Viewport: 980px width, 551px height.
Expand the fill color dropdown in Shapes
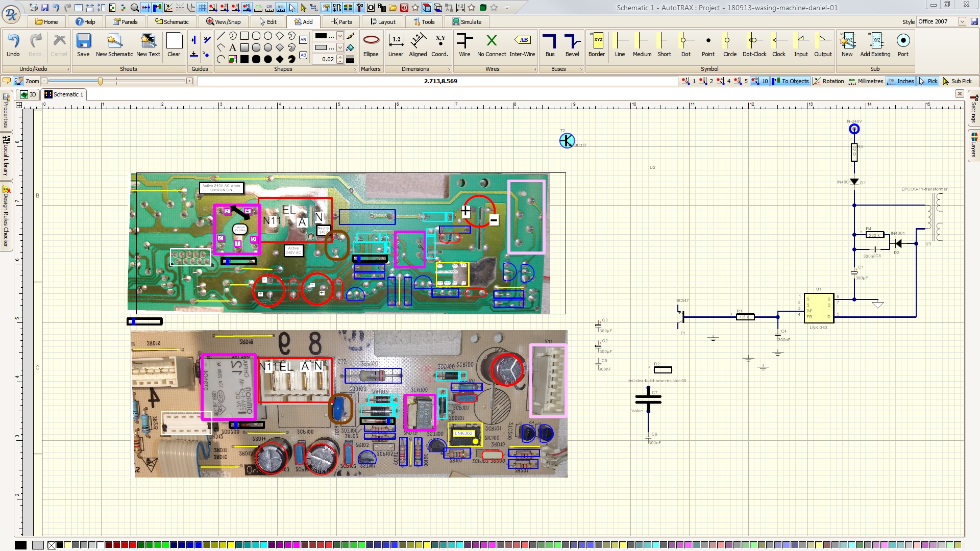click(340, 47)
